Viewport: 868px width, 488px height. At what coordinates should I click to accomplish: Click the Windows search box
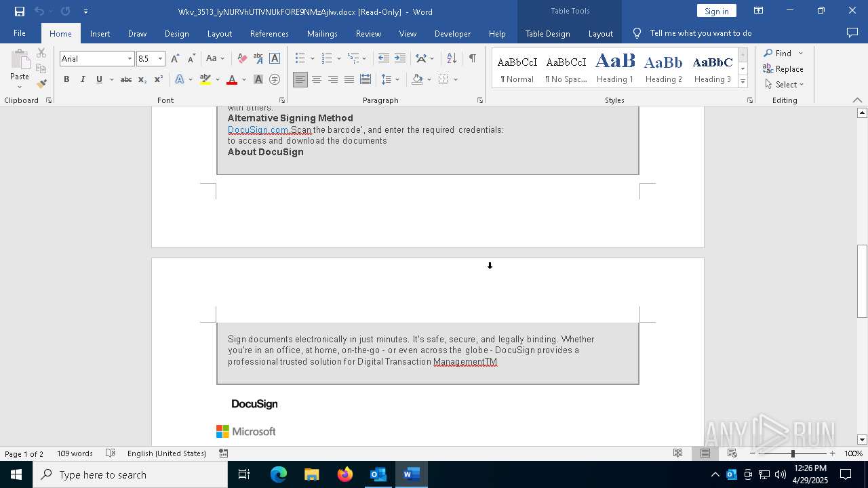[x=130, y=474]
